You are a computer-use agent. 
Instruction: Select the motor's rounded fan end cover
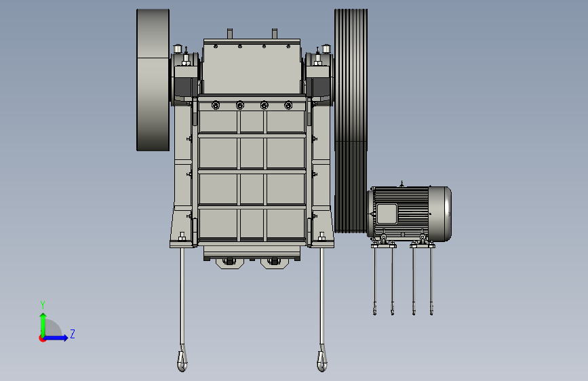440,214
